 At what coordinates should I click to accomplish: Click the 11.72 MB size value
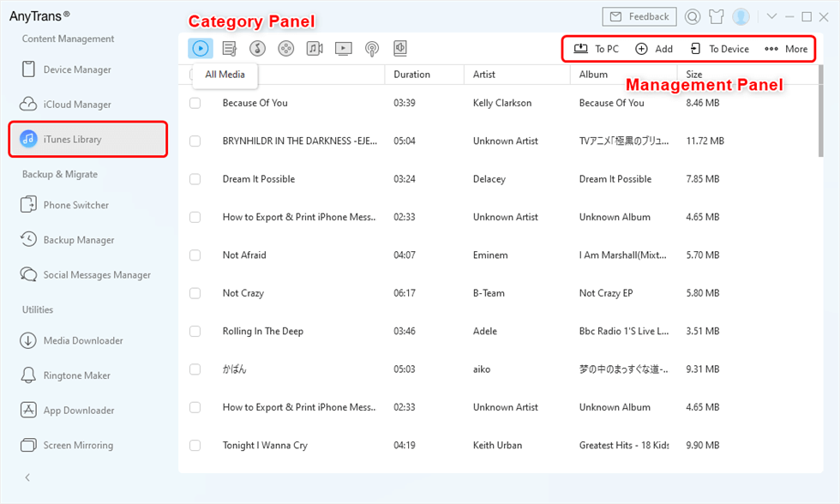tap(705, 141)
